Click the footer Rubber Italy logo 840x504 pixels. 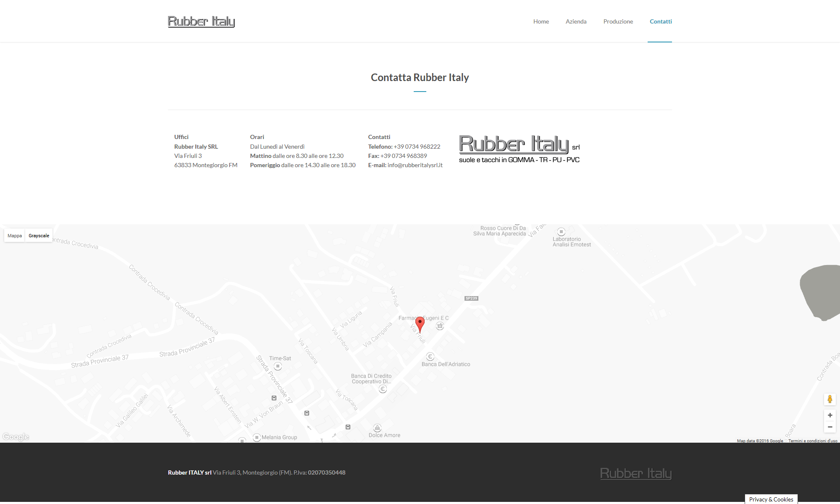[636, 473]
